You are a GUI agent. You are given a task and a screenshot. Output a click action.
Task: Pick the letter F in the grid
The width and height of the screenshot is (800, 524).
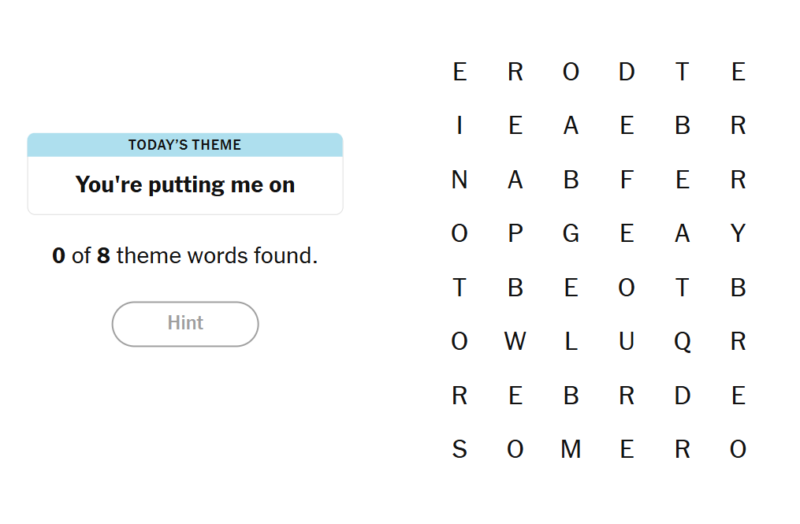[x=627, y=180]
